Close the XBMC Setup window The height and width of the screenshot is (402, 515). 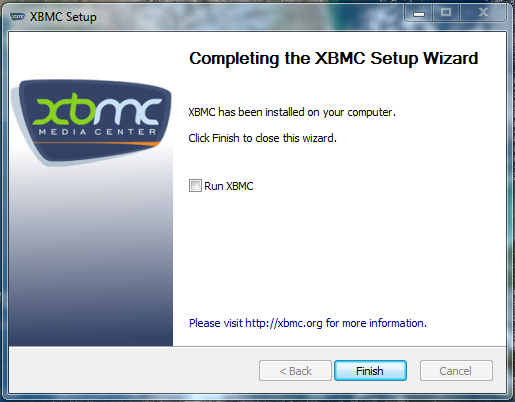point(483,14)
